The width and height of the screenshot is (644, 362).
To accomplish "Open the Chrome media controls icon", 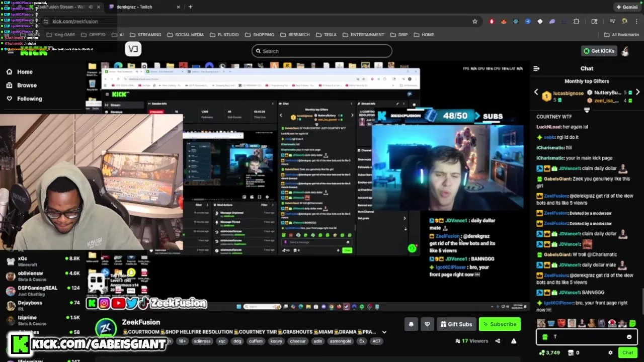I will 612,22.
